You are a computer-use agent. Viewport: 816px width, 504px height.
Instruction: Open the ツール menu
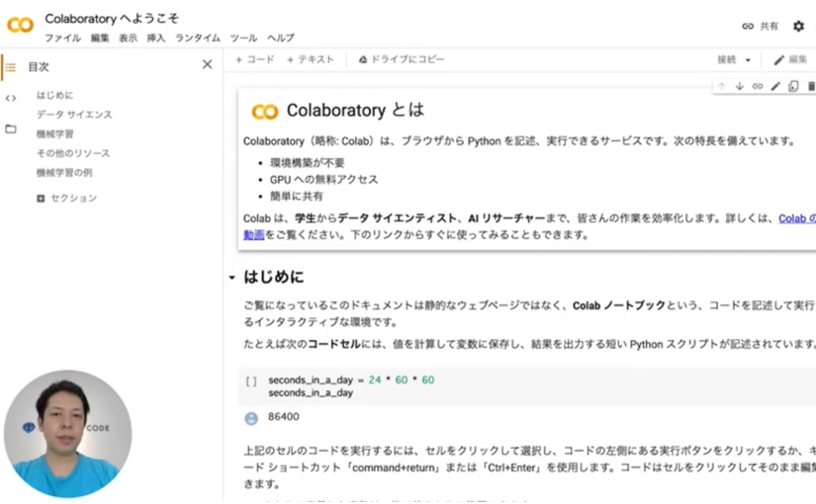click(x=243, y=38)
